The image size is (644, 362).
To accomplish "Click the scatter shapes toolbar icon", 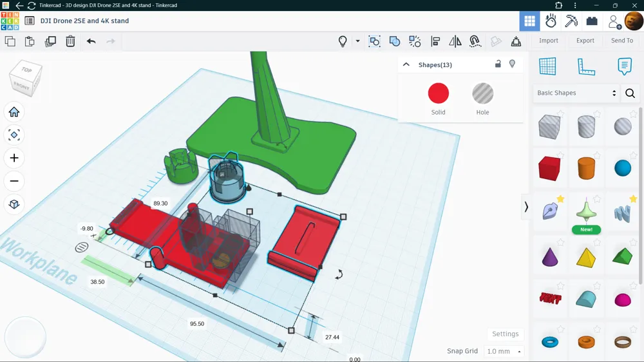I will (415, 41).
